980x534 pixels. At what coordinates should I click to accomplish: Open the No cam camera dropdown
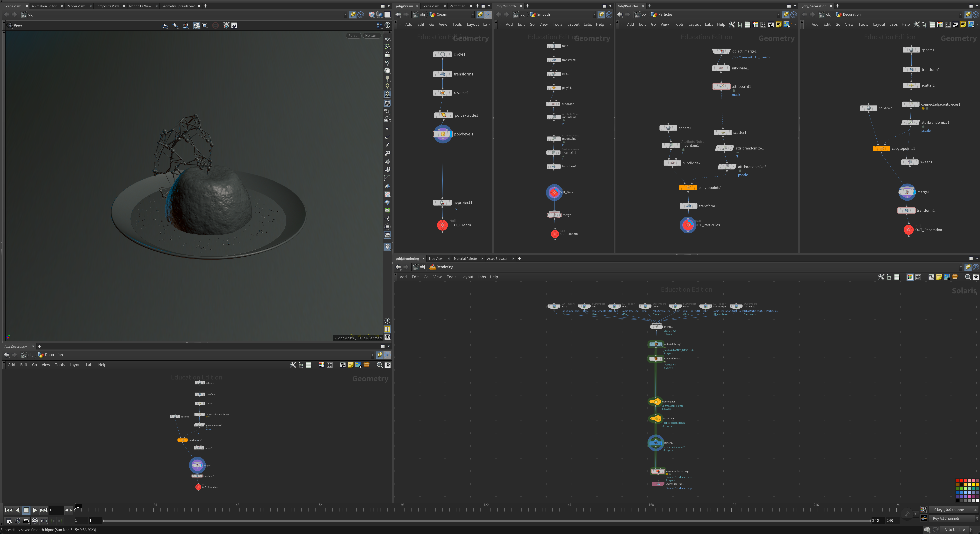click(x=372, y=36)
